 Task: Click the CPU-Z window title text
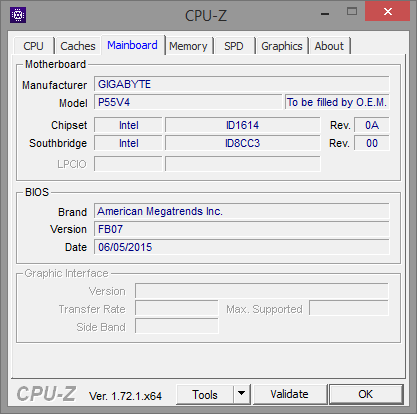tap(206, 16)
